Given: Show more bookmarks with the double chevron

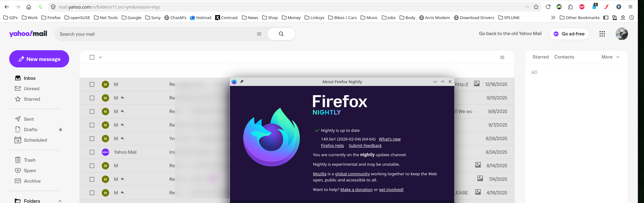Looking at the screenshot, I should click(553, 18).
